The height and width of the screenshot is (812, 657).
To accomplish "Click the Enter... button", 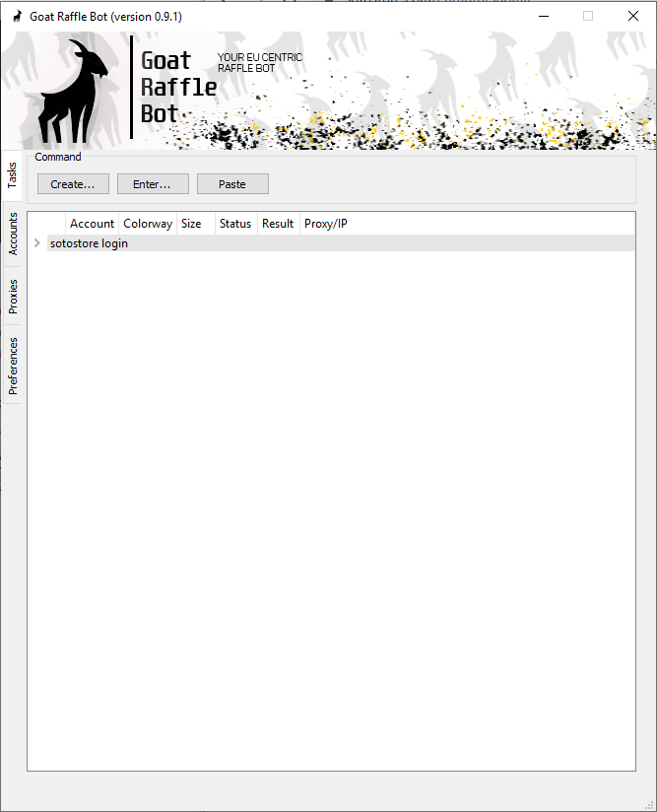I will click(153, 184).
